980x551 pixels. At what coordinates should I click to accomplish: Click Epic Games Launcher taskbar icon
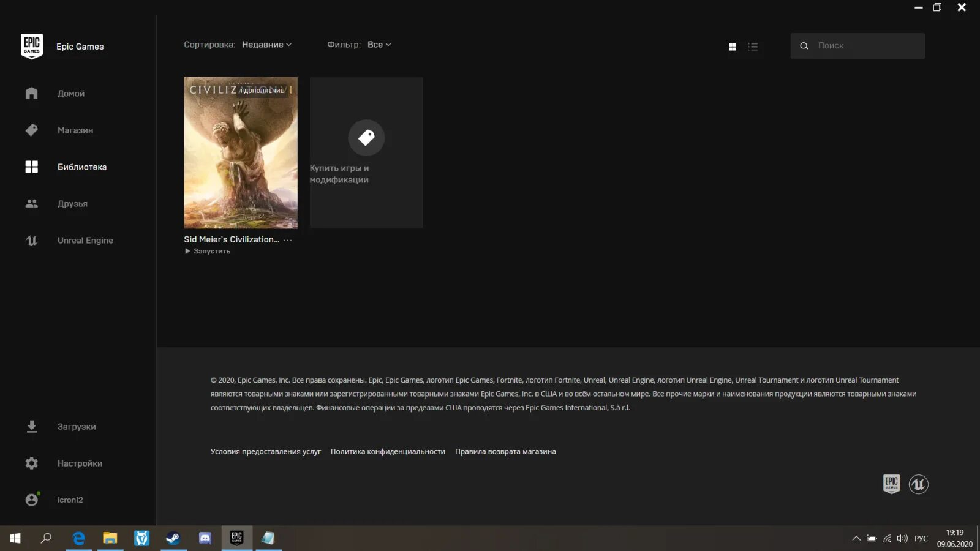click(x=236, y=538)
